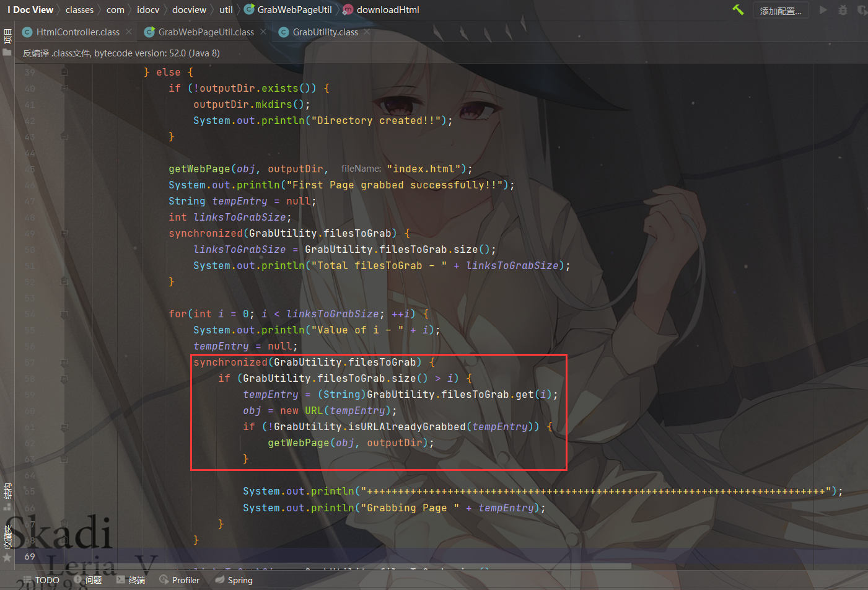Click the class icon on GrabUtility.class tab

(x=283, y=32)
